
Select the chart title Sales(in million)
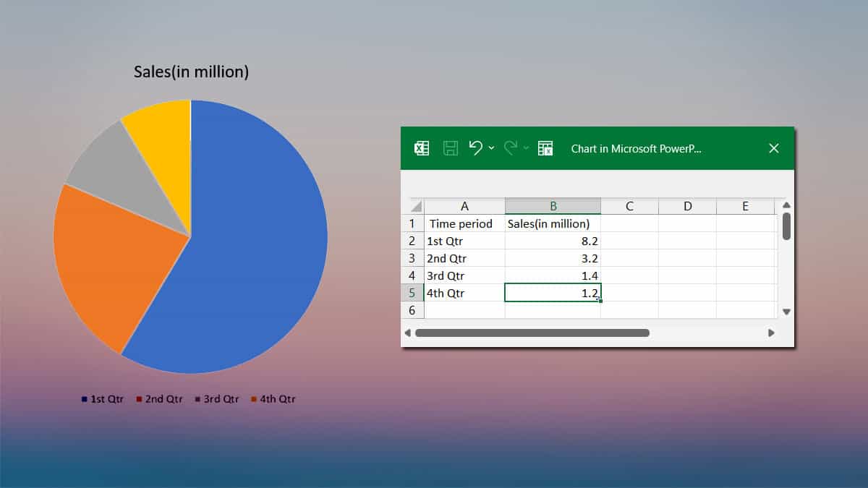coord(190,72)
